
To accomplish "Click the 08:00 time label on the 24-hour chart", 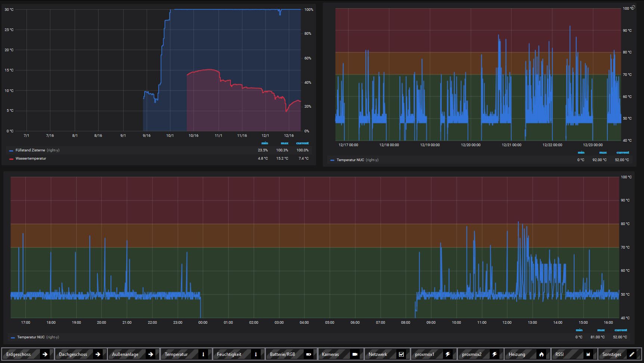I will [x=406, y=323].
